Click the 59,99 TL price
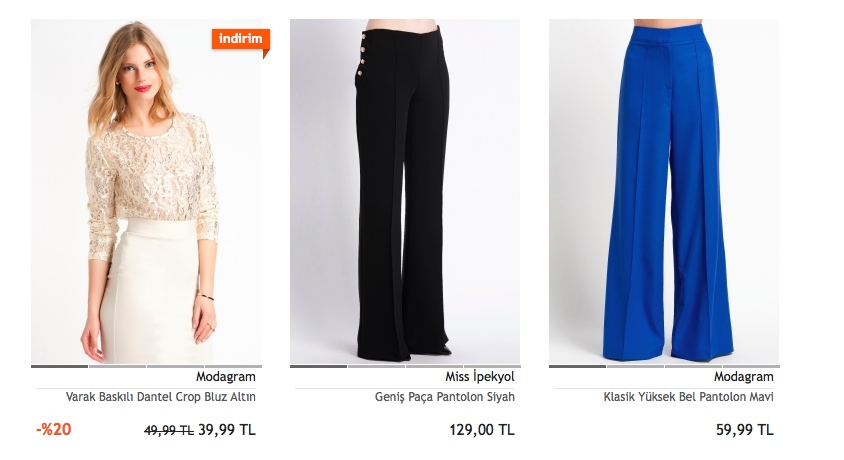 744,430
